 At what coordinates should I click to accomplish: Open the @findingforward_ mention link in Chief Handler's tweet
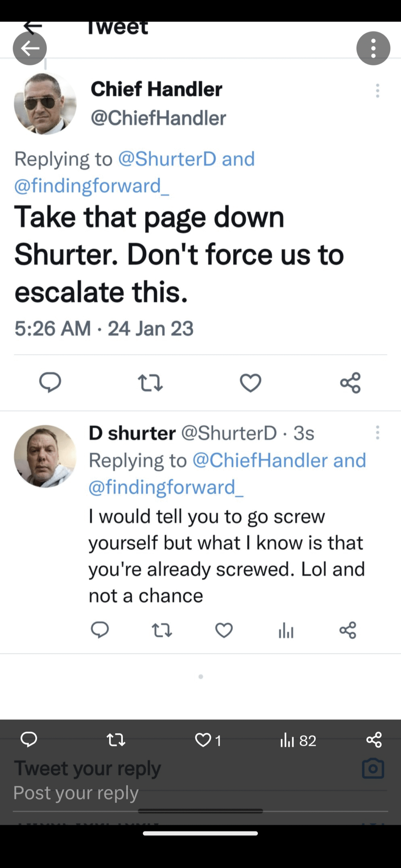point(92,186)
